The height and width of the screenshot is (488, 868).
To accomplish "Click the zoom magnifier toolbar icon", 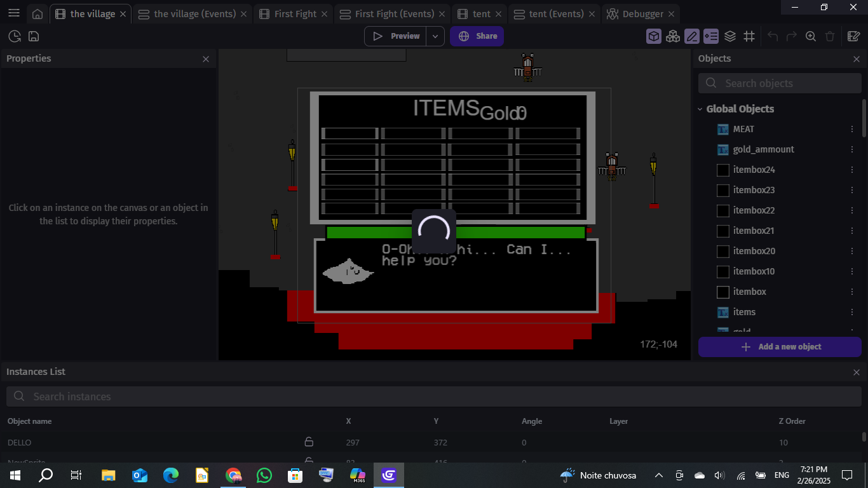I will pos(811,36).
